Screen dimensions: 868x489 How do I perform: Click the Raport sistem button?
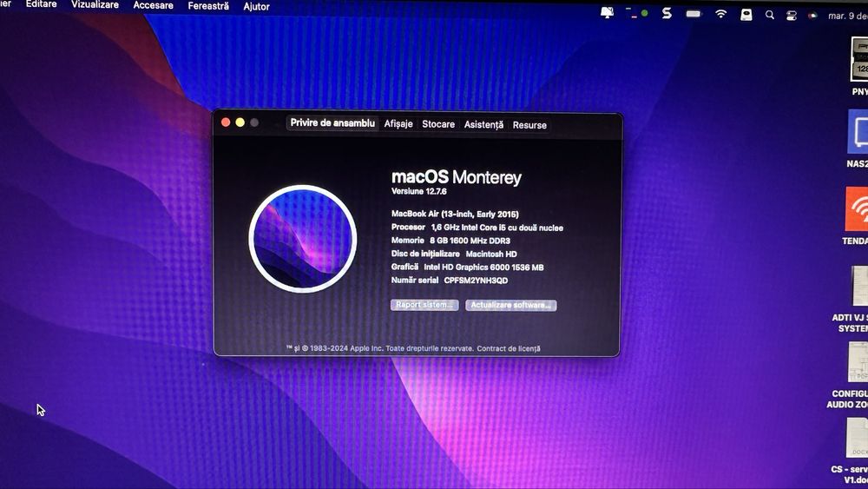click(424, 305)
